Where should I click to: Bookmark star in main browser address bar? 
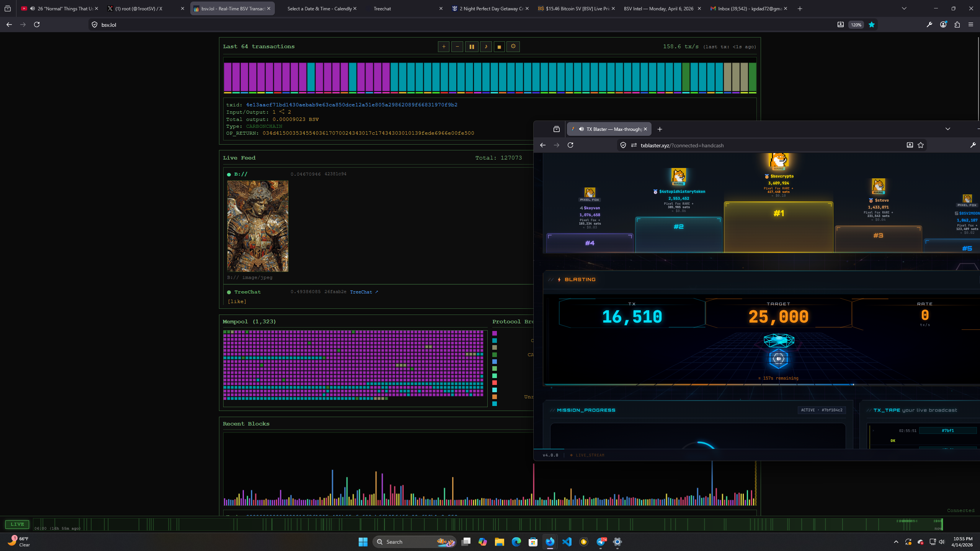coord(872,24)
